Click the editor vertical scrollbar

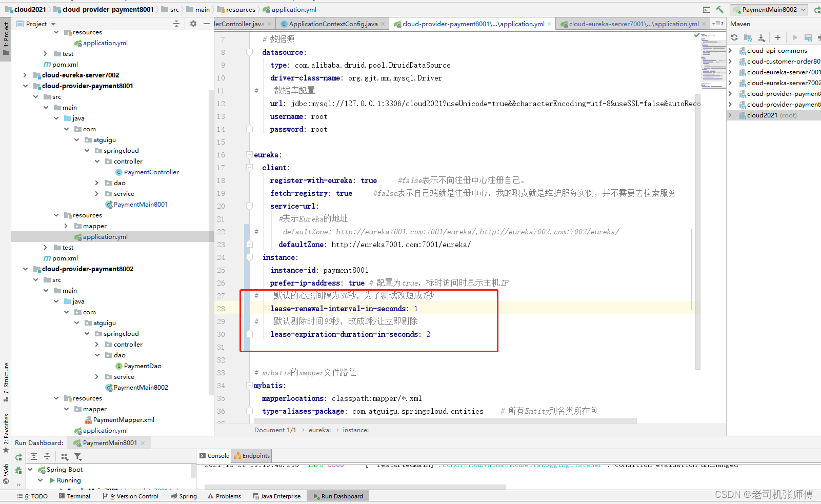pyautogui.click(x=698, y=231)
